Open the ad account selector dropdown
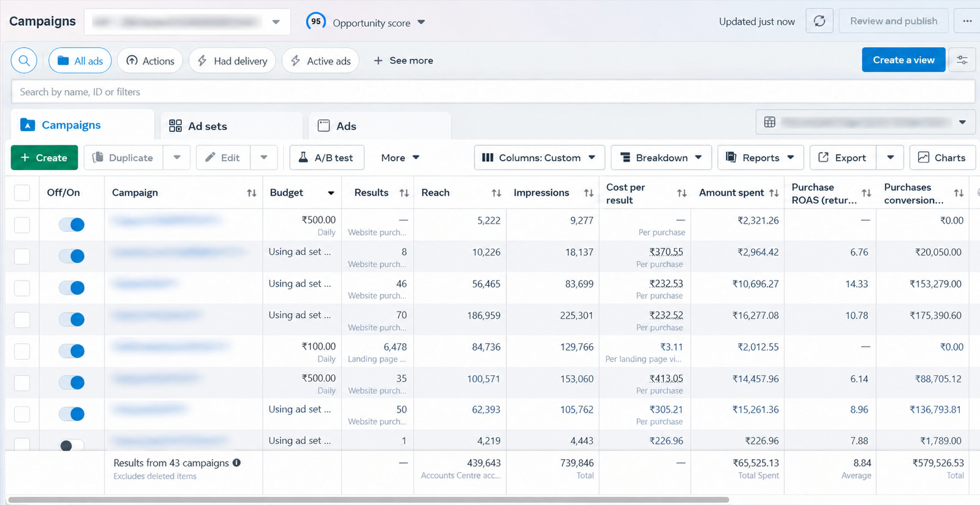 [187, 22]
